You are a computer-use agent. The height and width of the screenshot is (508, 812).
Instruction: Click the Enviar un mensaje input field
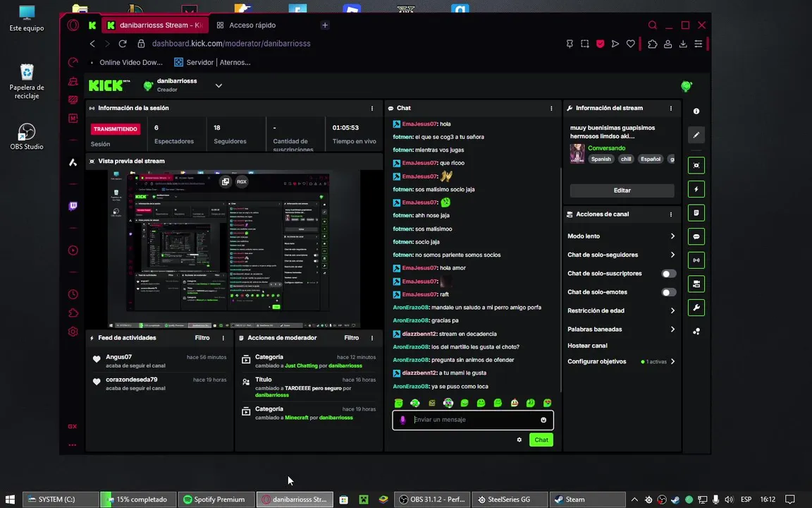pyautogui.click(x=473, y=420)
